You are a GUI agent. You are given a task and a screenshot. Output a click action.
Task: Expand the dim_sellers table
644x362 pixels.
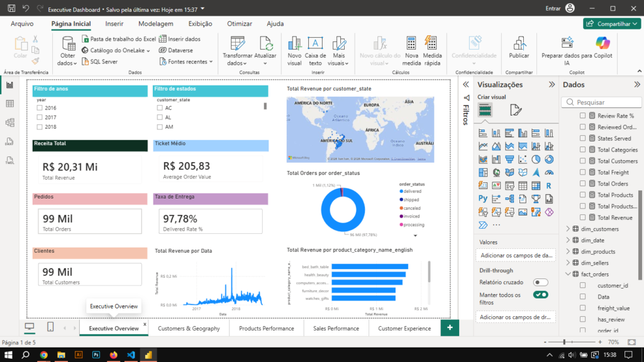pyautogui.click(x=568, y=263)
